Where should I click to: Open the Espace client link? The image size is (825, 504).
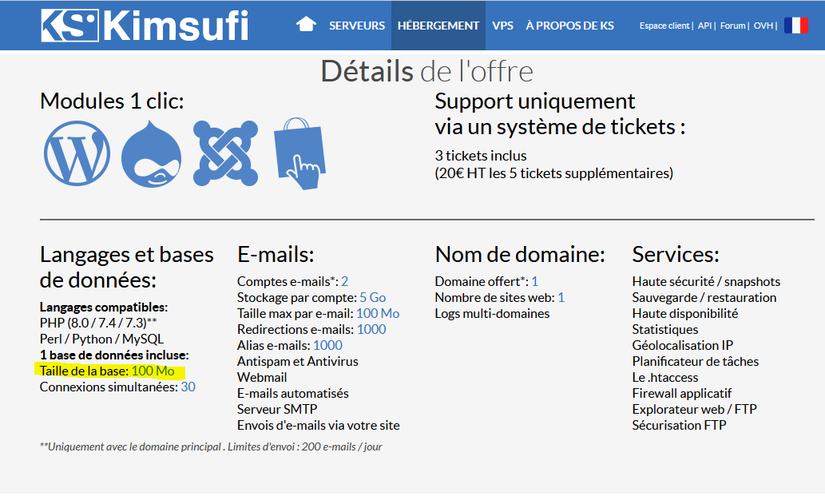click(665, 26)
